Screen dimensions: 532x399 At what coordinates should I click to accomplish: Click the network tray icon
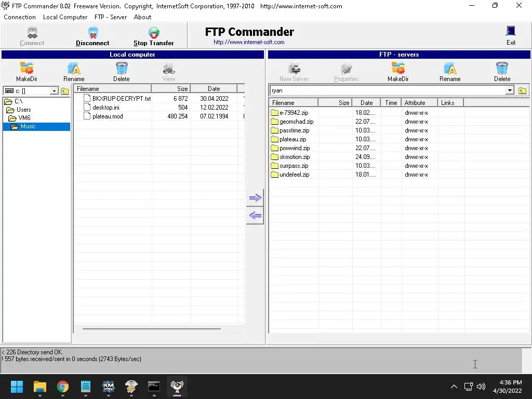(469, 387)
